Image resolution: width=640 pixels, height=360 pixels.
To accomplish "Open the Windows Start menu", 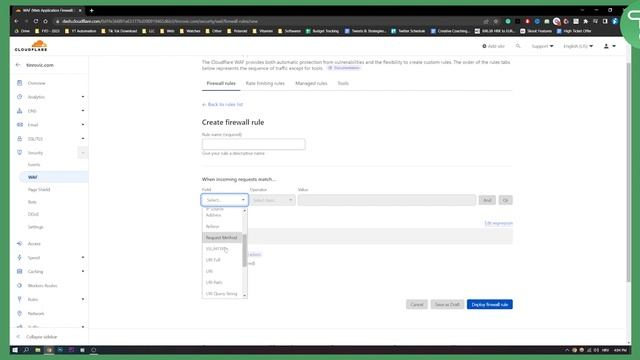I will tap(15, 350).
